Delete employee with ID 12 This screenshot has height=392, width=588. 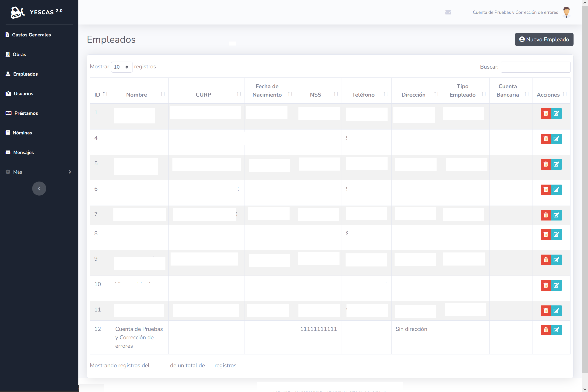(x=546, y=330)
